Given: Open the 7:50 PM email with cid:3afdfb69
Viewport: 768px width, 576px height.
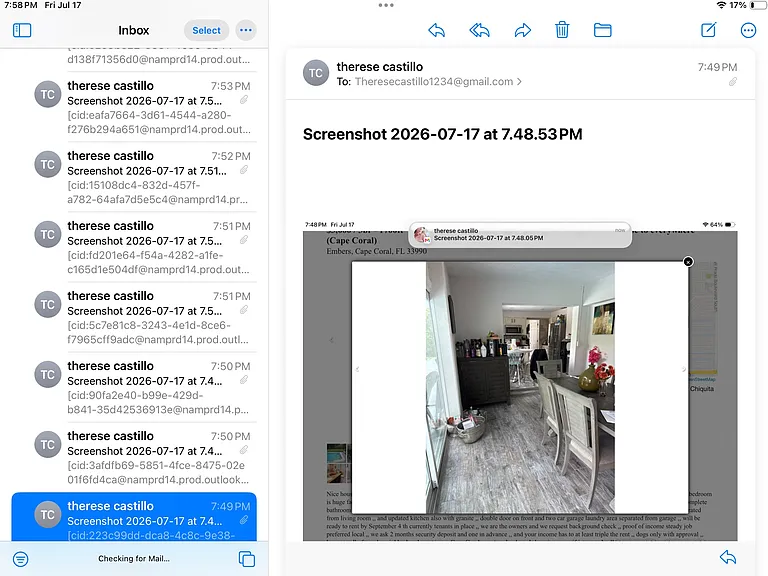Looking at the screenshot, I should 134,457.
